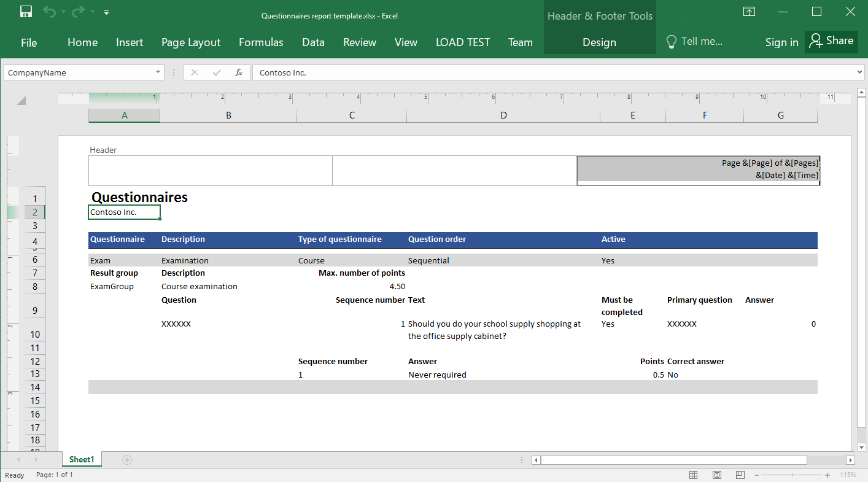Switch to the Formulas tab
Viewport: 868px width, 482px height.
click(261, 42)
